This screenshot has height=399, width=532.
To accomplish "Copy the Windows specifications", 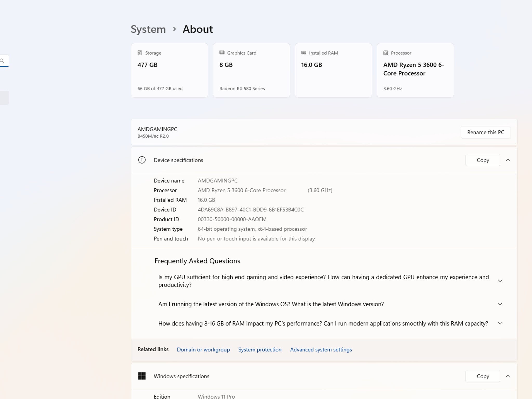I will (x=483, y=376).
